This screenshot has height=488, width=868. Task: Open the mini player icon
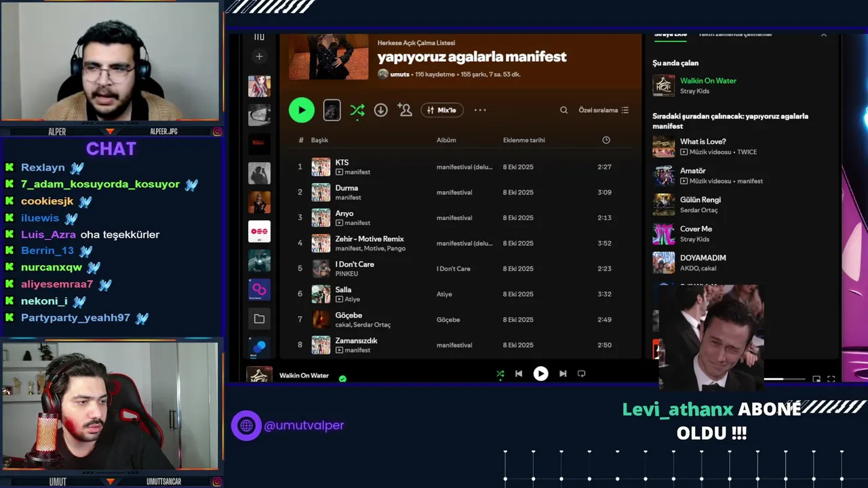[816, 380]
